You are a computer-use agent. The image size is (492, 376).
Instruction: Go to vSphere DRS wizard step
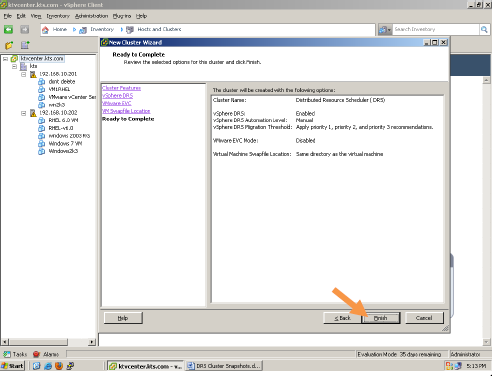(117, 96)
